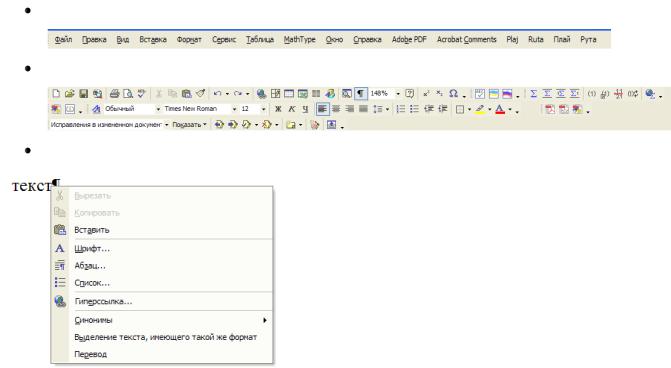Insert a symbol with the Omega icon
Screen dimensions: 671x368
click(x=453, y=93)
